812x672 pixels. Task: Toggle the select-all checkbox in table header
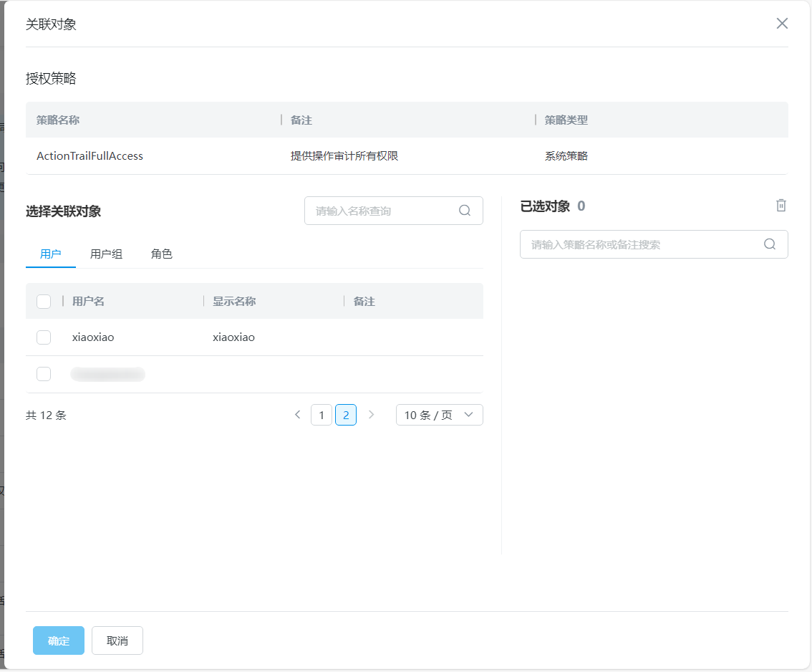click(44, 302)
